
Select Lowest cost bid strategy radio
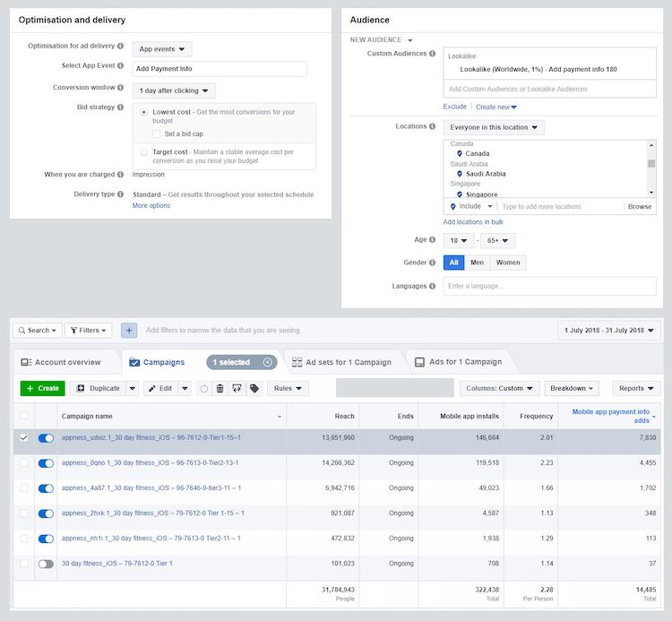point(144,112)
